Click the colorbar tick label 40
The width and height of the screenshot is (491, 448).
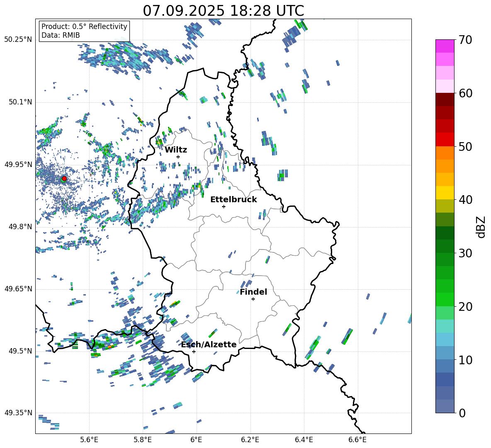coord(465,200)
